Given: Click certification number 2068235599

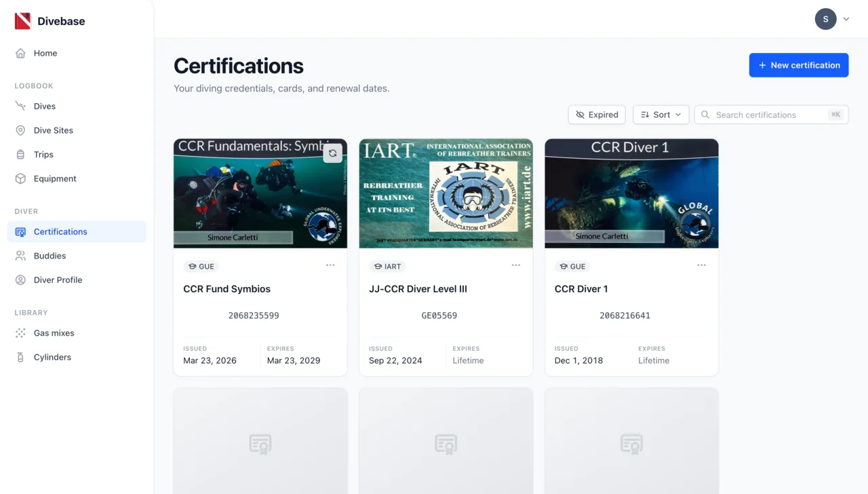Looking at the screenshot, I should 254,316.
